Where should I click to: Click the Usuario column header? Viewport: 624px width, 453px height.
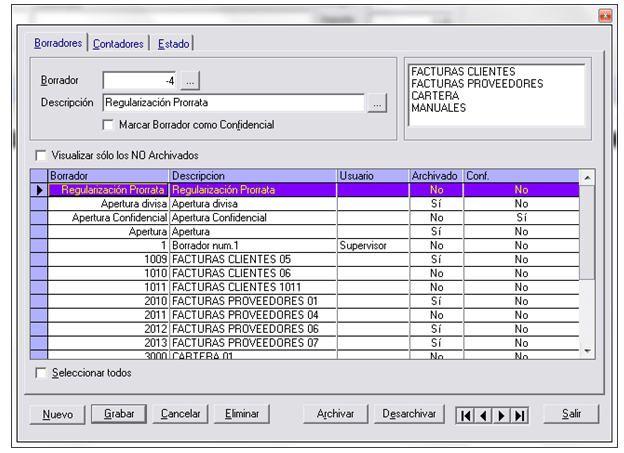pos(373,176)
